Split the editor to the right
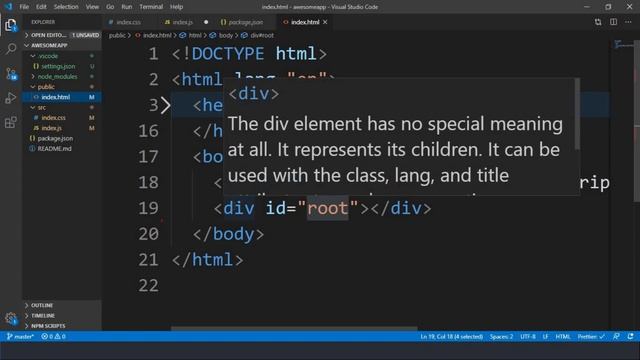Image resolution: width=640 pixels, height=360 pixels. [613, 22]
